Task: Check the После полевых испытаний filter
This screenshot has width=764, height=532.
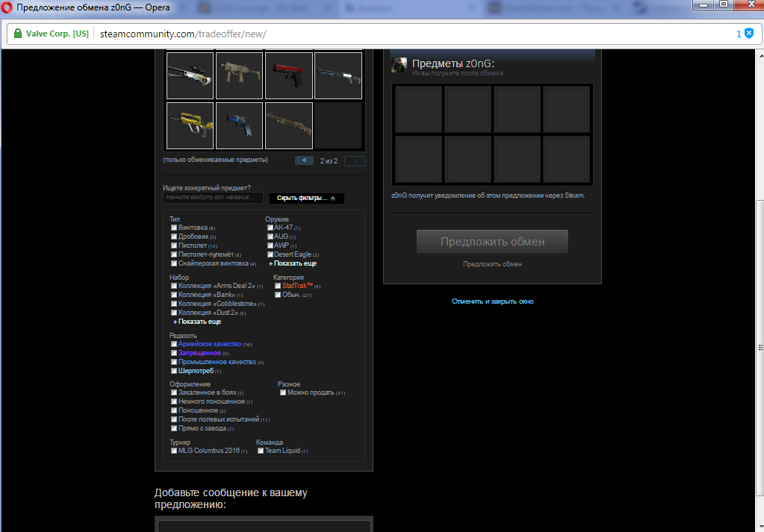Action: tap(173, 419)
